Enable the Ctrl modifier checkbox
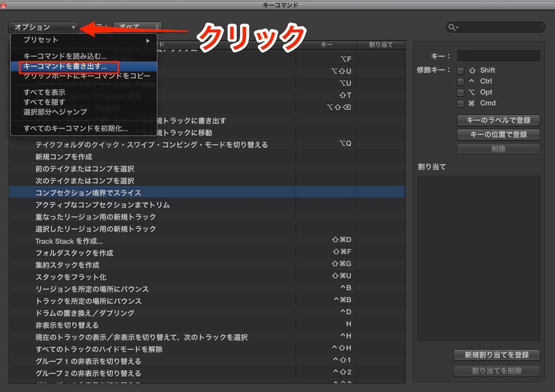555x392 pixels. click(x=460, y=81)
